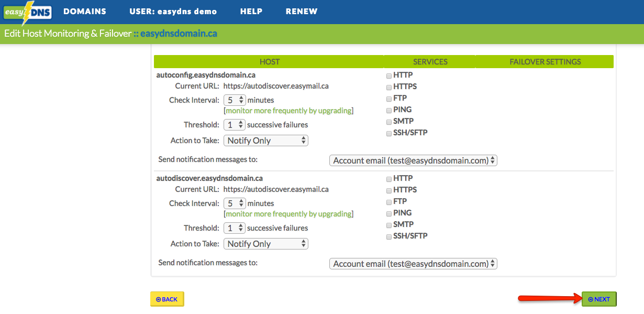Select autodiscover.easydnsdomain.ca host name text
The width and height of the screenshot is (644, 314).
[x=209, y=178]
